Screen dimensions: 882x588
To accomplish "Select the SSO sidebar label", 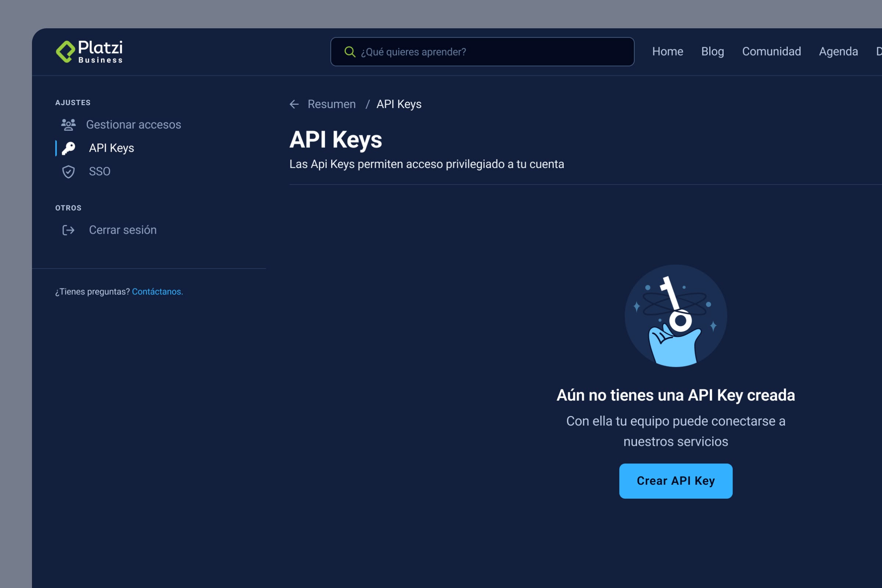I will point(99,171).
